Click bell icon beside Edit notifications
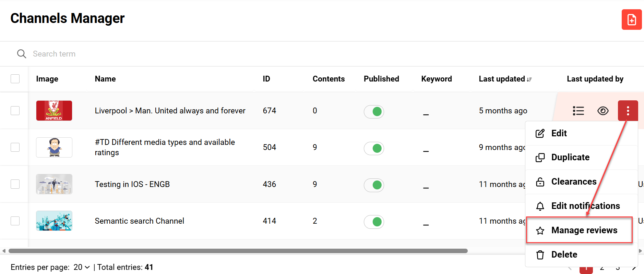 pos(540,206)
